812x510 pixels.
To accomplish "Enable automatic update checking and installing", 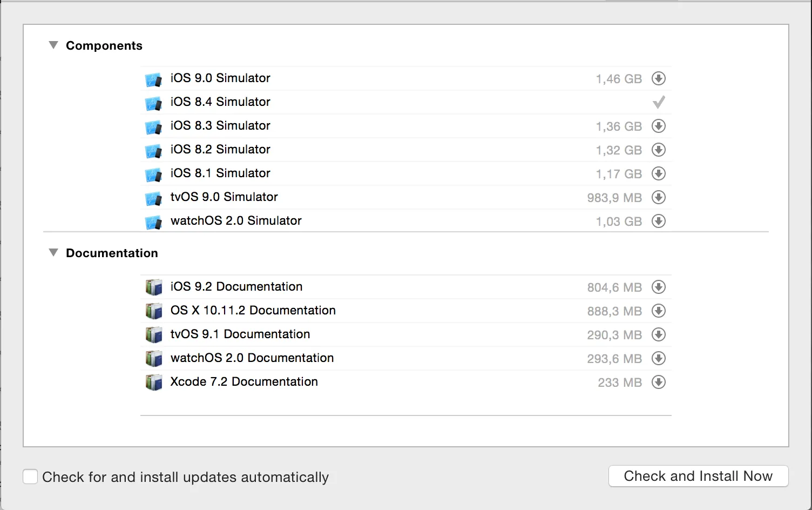I will pyautogui.click(x=30, y=477).
